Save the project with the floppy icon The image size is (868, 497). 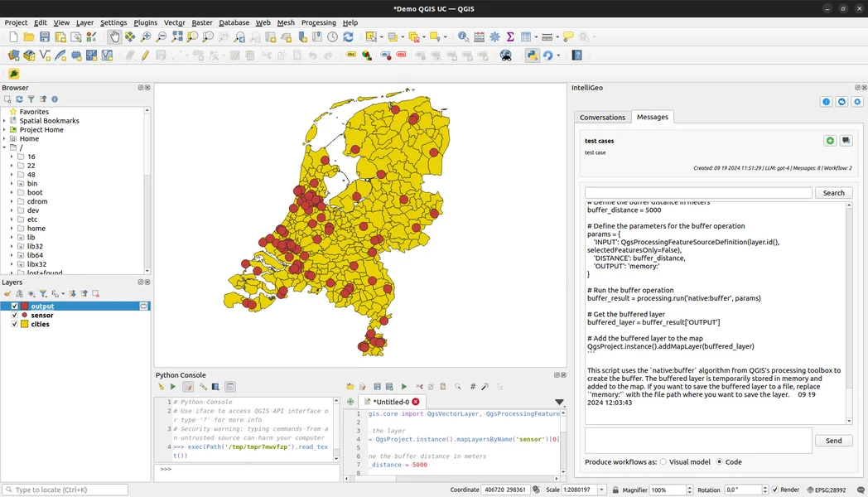click(45, 37)
